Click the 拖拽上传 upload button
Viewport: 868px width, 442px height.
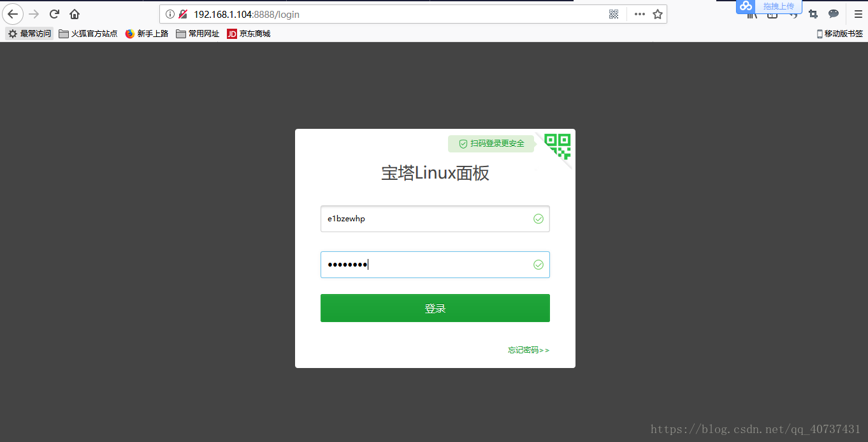click(779, 6)
